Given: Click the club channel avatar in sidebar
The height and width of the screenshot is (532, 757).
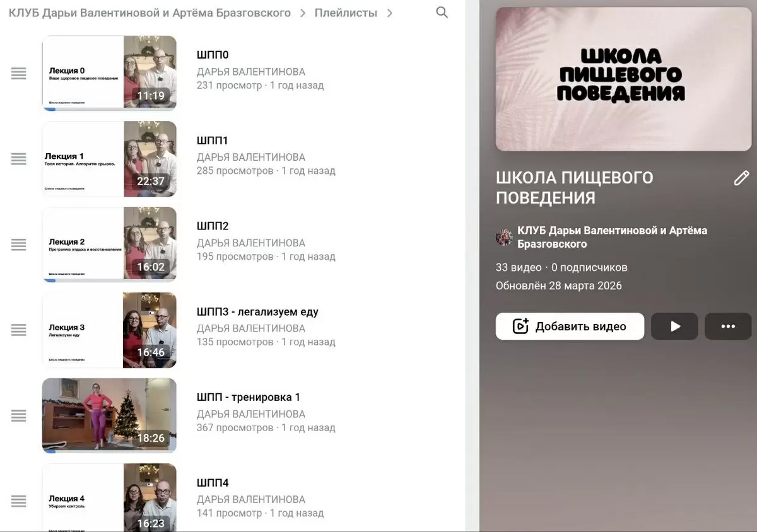Looking at the screenshot, I should (x=504, y=237).
